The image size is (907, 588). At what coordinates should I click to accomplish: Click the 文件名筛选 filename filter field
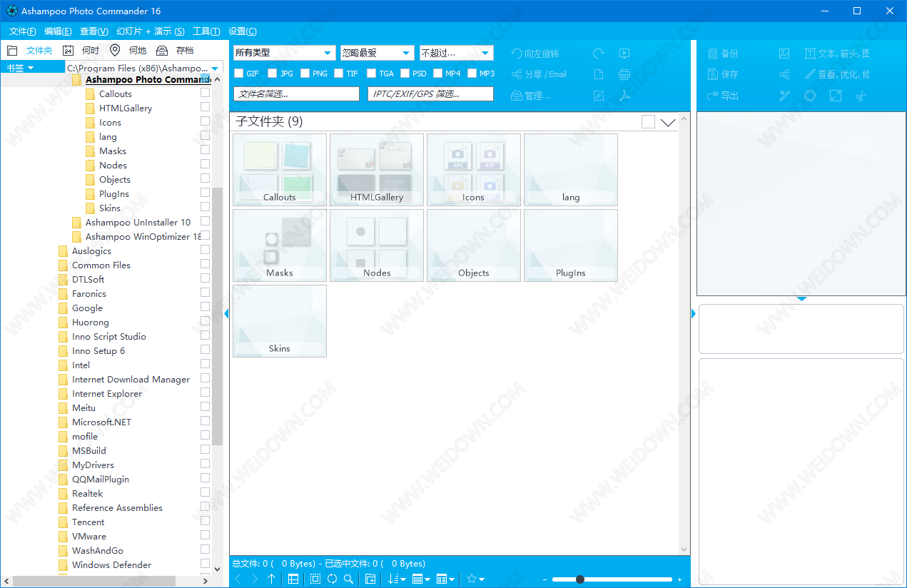click(x=296, y=94)
